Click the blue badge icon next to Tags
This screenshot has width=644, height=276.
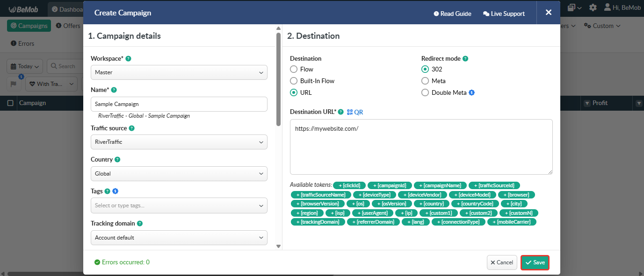(x=115, y=191)
